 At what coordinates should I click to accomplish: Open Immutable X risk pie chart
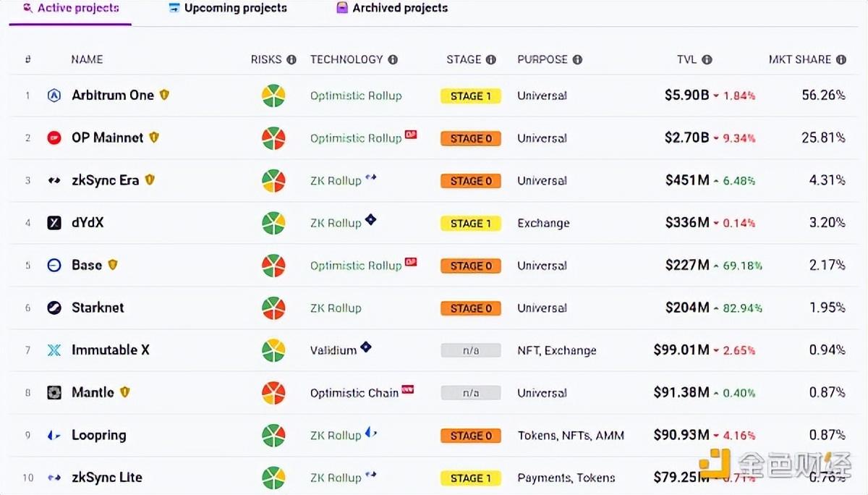(273, 350)
